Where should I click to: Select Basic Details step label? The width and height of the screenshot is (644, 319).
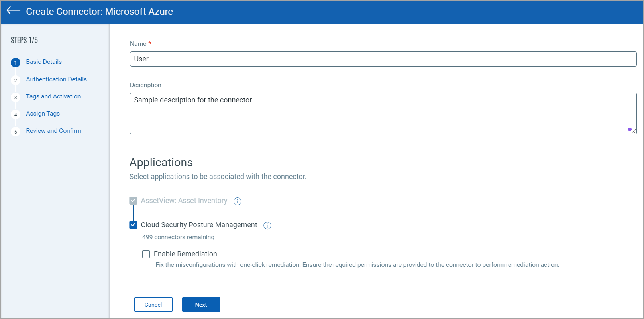point(44,62)
